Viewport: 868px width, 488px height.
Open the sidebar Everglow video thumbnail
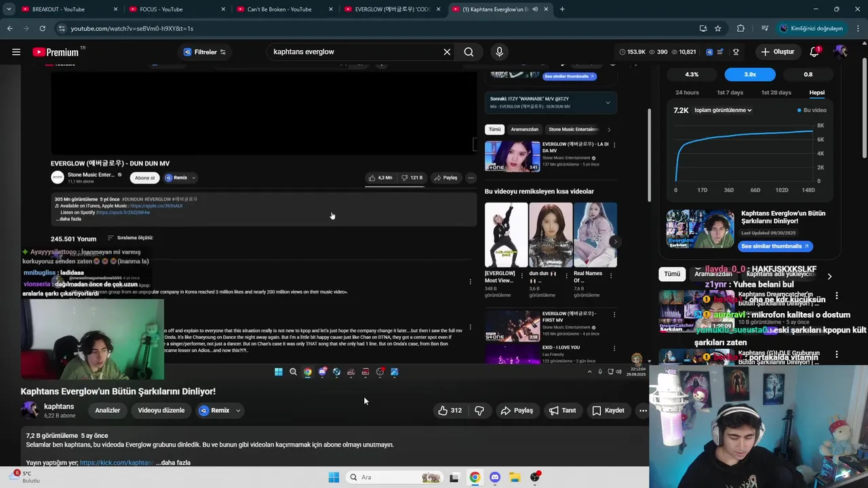(700, 230)
